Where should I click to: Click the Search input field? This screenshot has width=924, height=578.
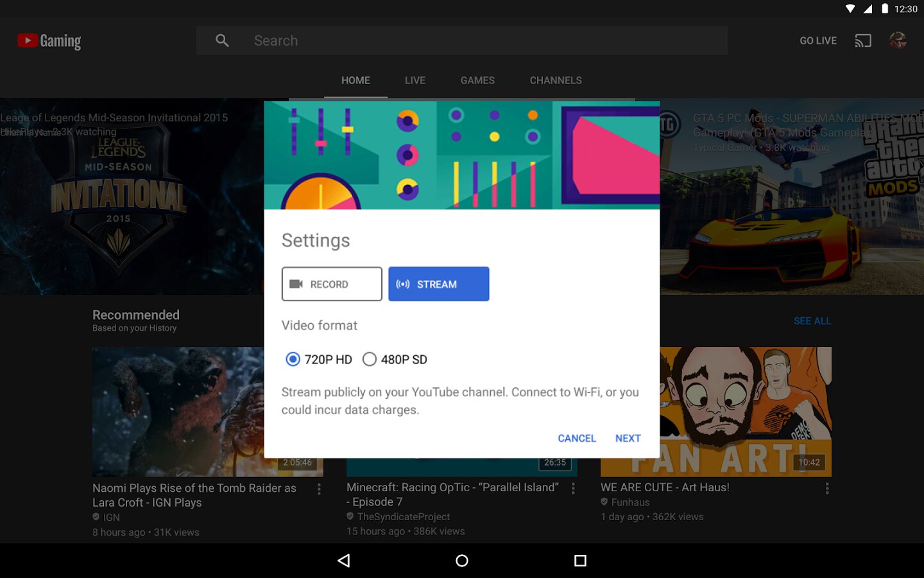point(481,40)
